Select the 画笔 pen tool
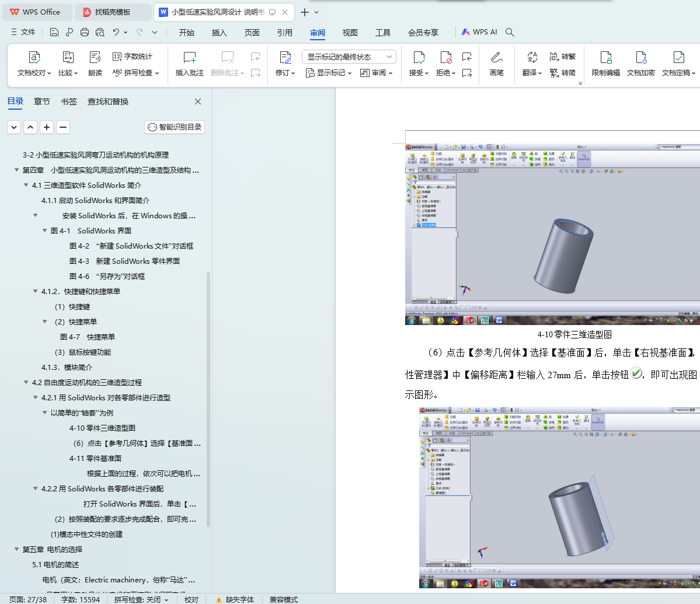 (x=496, y=64)
